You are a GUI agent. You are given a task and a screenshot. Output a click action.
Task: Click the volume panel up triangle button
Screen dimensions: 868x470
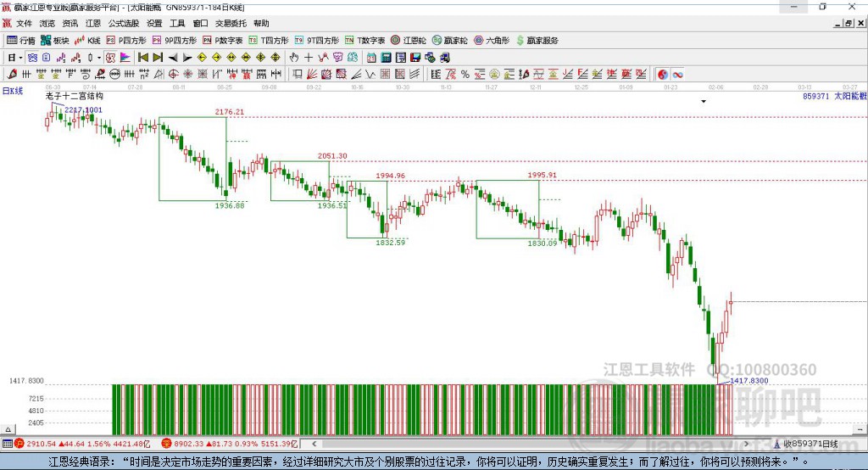pos(8,429)
